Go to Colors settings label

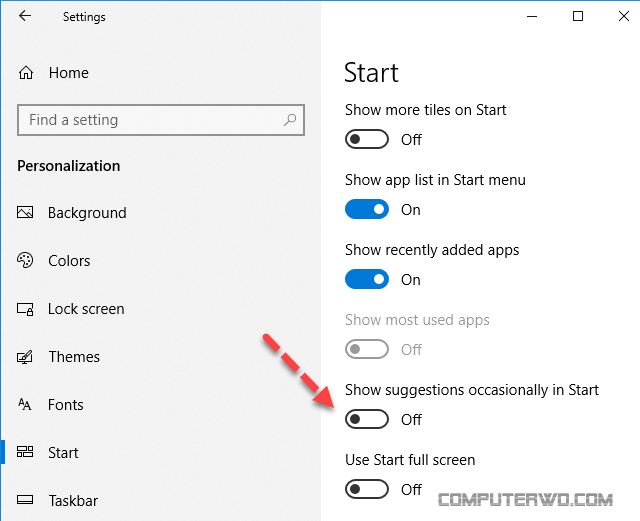(69, 261)
